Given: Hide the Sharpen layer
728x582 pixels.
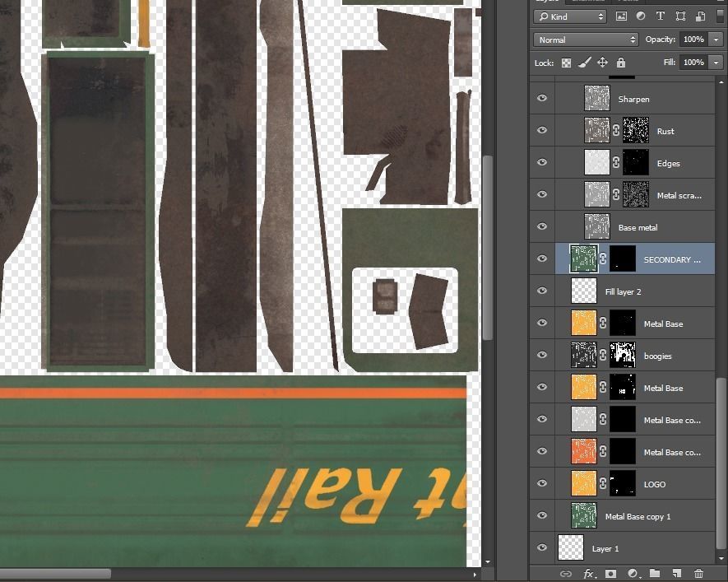Looking at the screenshot, I should coord(542,98).
